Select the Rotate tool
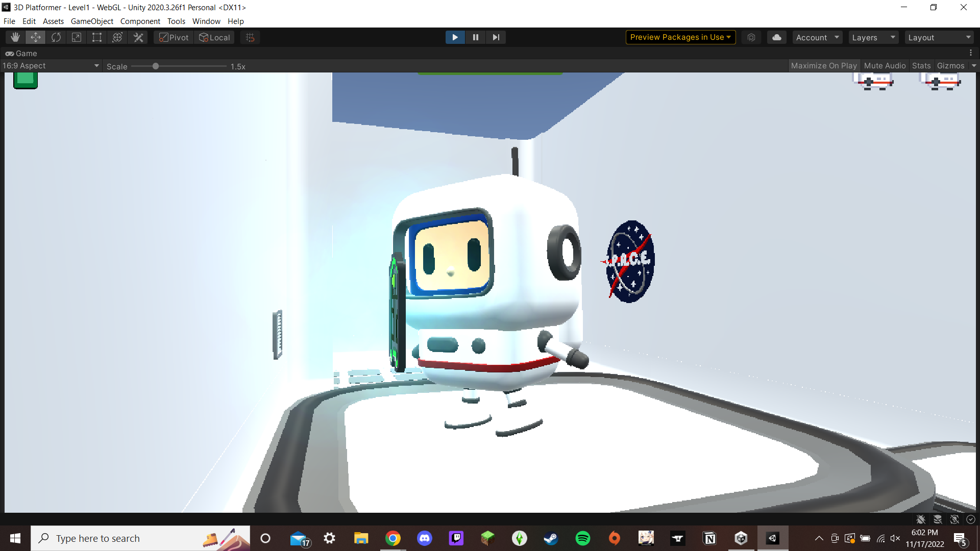This screenshot has width=980, height=551. pyautogui.click(x=56, y=37)
